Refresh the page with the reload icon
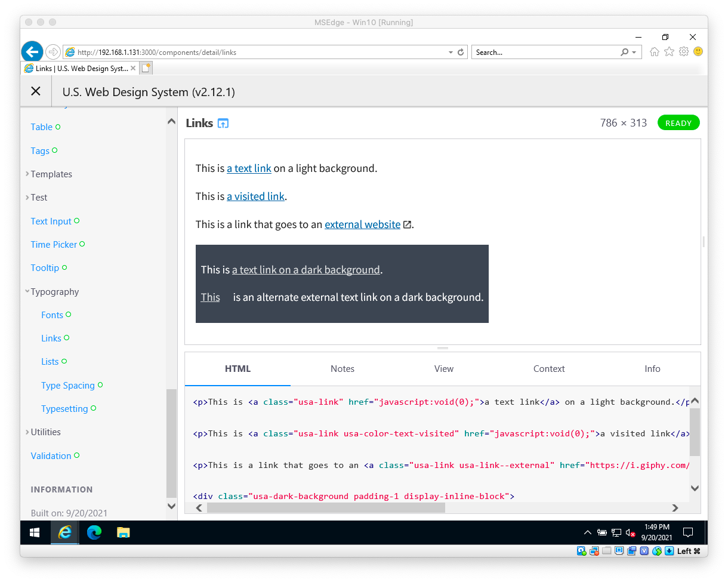 point(461,53)
